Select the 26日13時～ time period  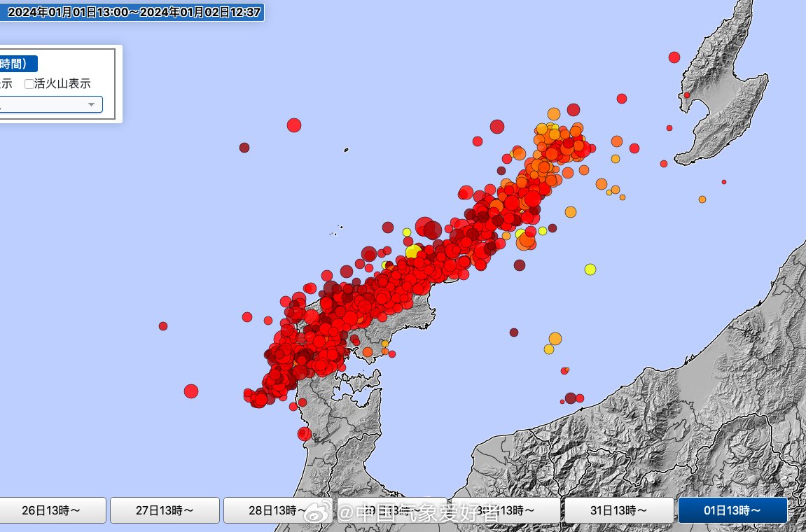pyautogui.click(x=51, y=510)
